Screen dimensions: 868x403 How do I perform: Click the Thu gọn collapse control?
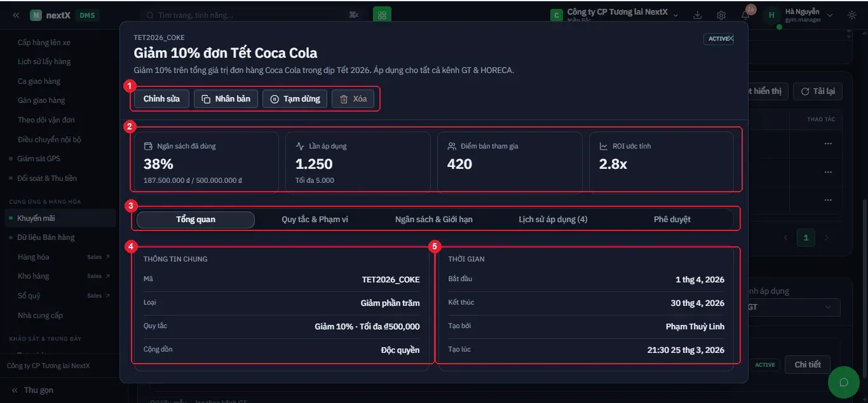coord(33,390)
